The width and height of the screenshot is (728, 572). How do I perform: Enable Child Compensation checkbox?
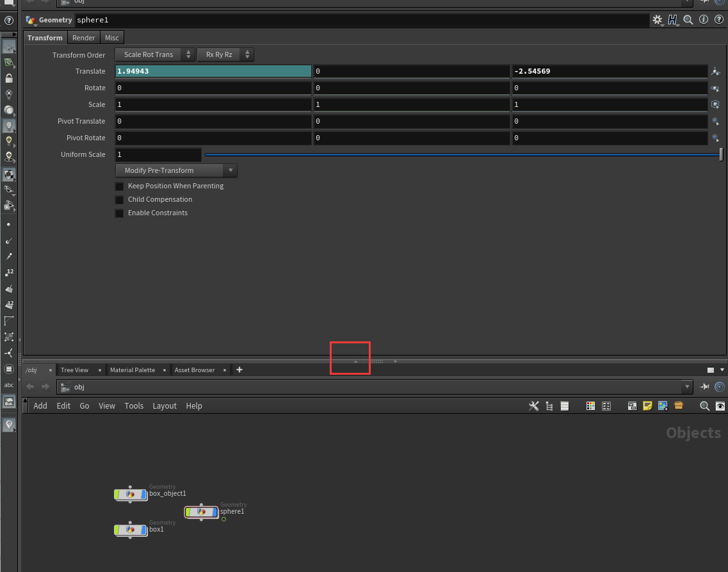[119, 200]
